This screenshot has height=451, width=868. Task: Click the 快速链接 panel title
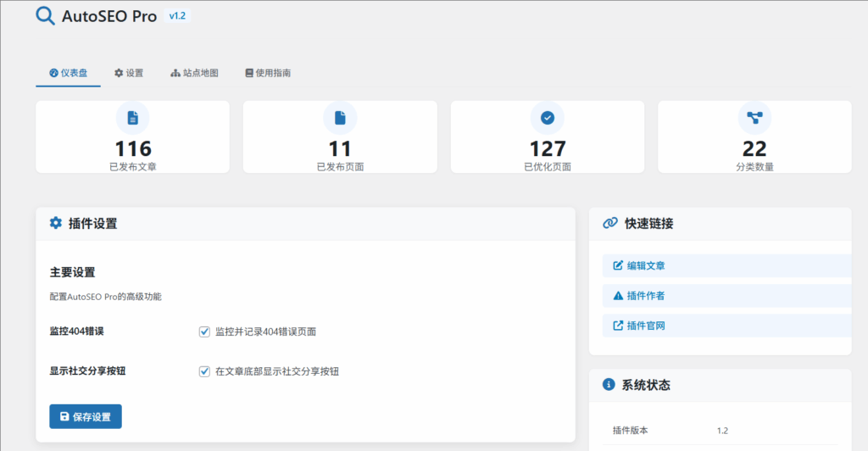pyautogui.click(x=648, y=224)
